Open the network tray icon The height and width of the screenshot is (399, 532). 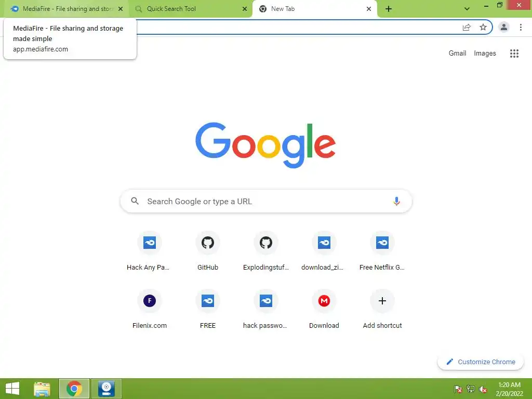(x=471, y=389)
